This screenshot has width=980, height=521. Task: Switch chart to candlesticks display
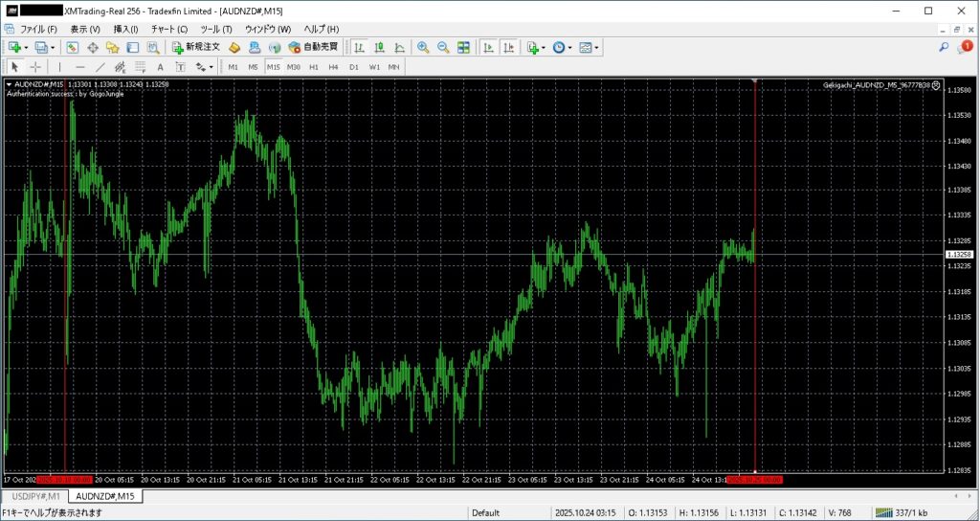379,47
